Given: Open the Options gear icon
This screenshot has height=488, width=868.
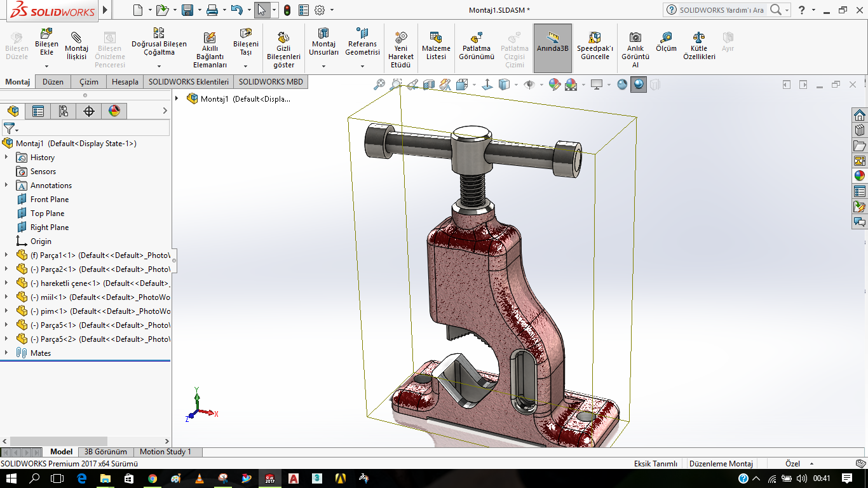Looking at the screenshot, I should pos(320,10).
